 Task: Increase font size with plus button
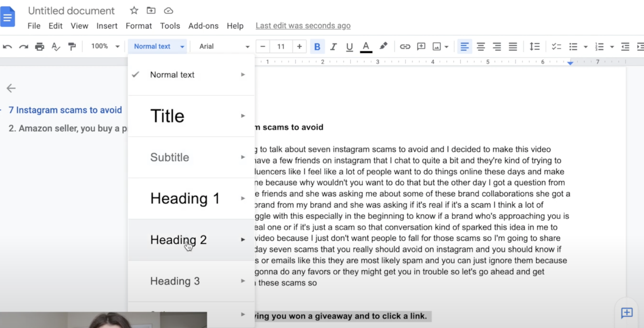pyautogui.click(x=299, y=46)
